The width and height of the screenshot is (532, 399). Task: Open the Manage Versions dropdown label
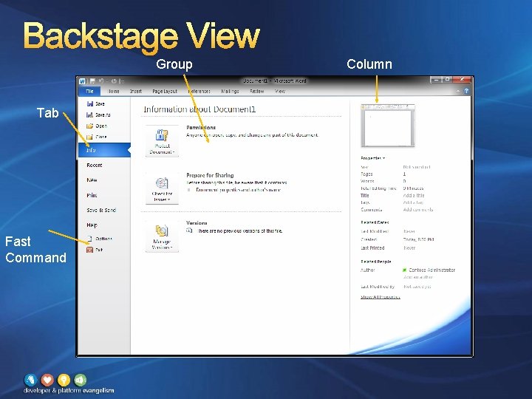pyautogui.click(x=162, y=245)
